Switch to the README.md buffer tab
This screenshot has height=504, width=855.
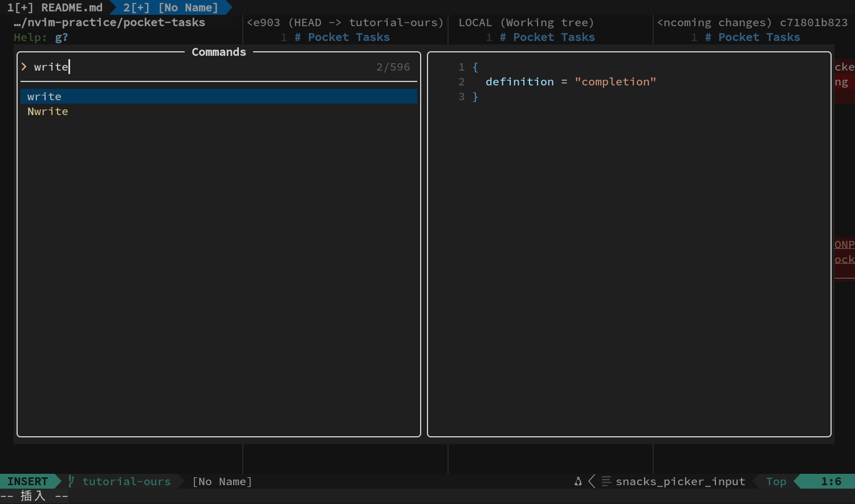[x=55, y=7]
